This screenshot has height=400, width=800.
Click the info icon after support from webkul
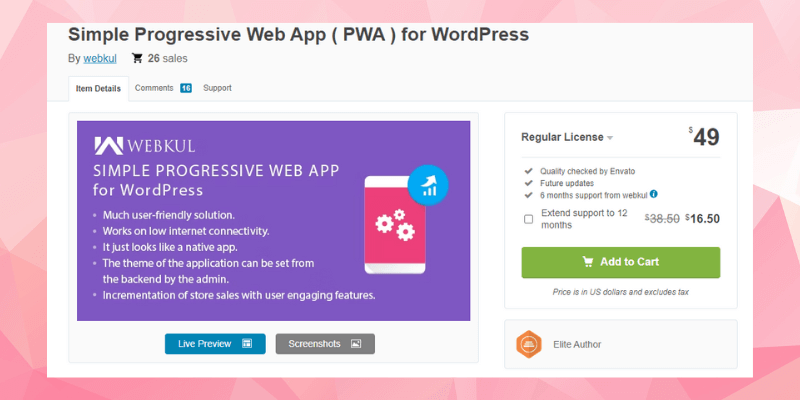653,194
